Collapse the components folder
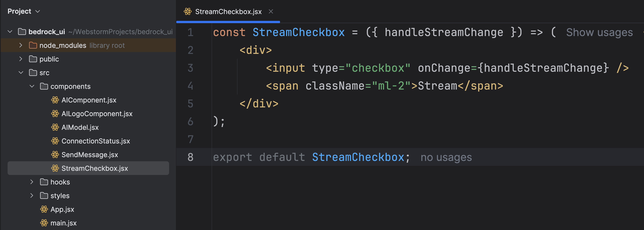The height and width of the screenshot is (230, 644). click(32, 86)
